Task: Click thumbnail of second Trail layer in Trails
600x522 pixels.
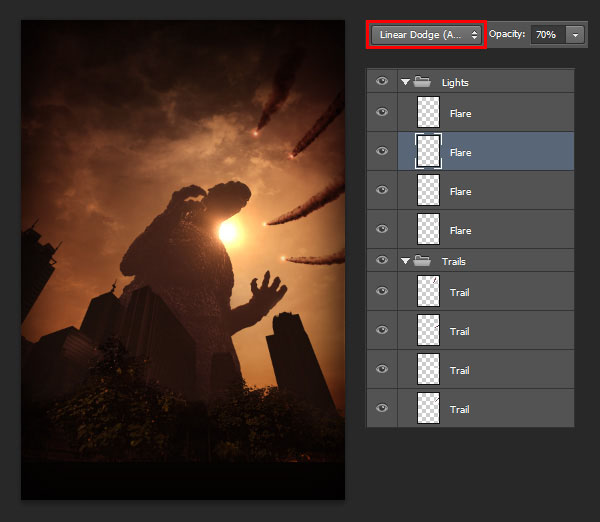Action: pos(428,330)
